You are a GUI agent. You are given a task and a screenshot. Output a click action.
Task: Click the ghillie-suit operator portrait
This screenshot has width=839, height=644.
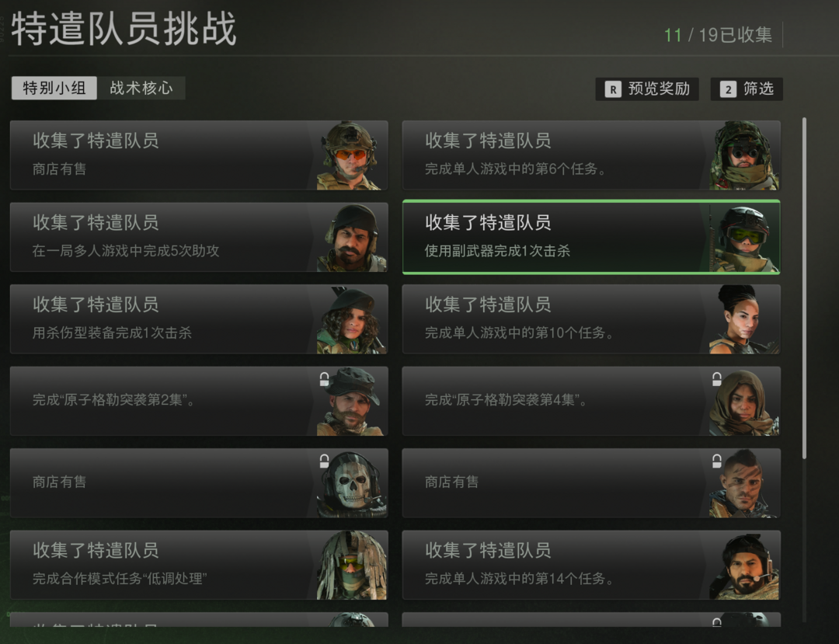pyautogui.click(x=352, y=566)
